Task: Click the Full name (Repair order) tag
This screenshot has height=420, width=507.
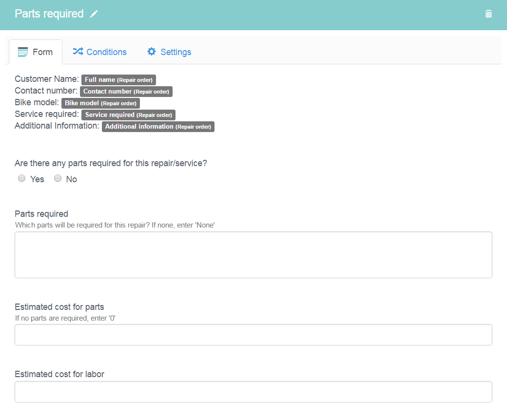Action: click(x=118, y=80)
